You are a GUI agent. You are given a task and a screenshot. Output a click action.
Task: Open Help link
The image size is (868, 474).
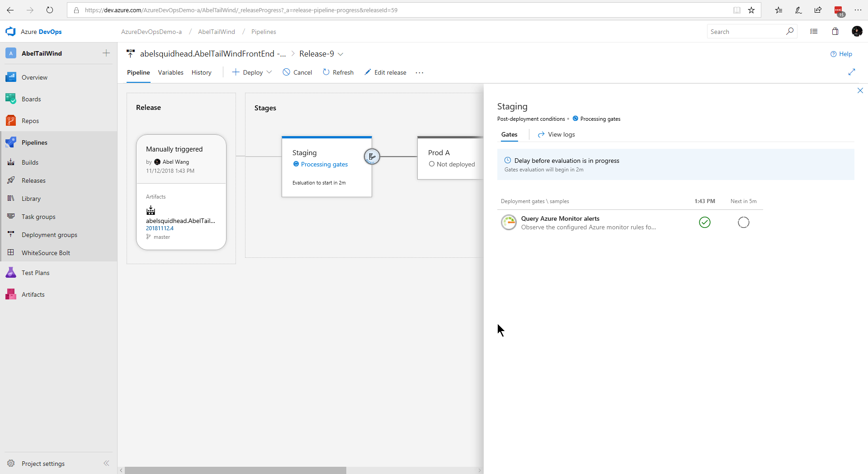841,54
